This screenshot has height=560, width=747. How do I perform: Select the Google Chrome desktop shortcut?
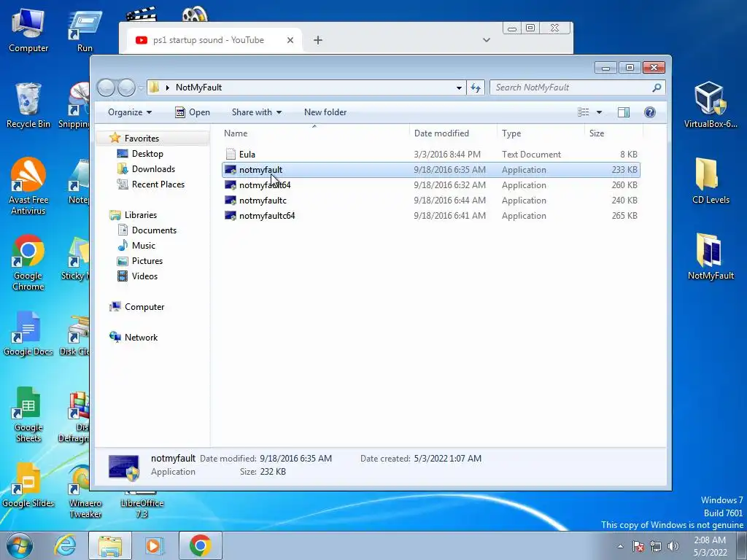point(28,262)
